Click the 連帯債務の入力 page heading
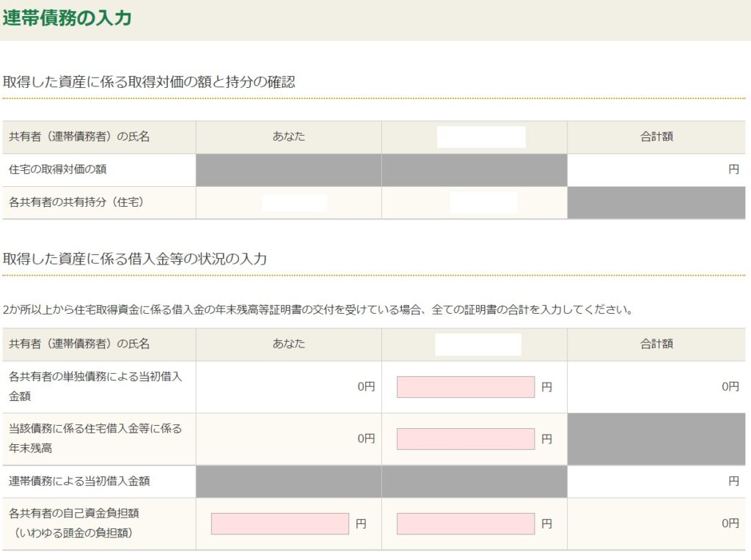The width and height of the screenshot is (751, 560). click(x=67, y=18)
